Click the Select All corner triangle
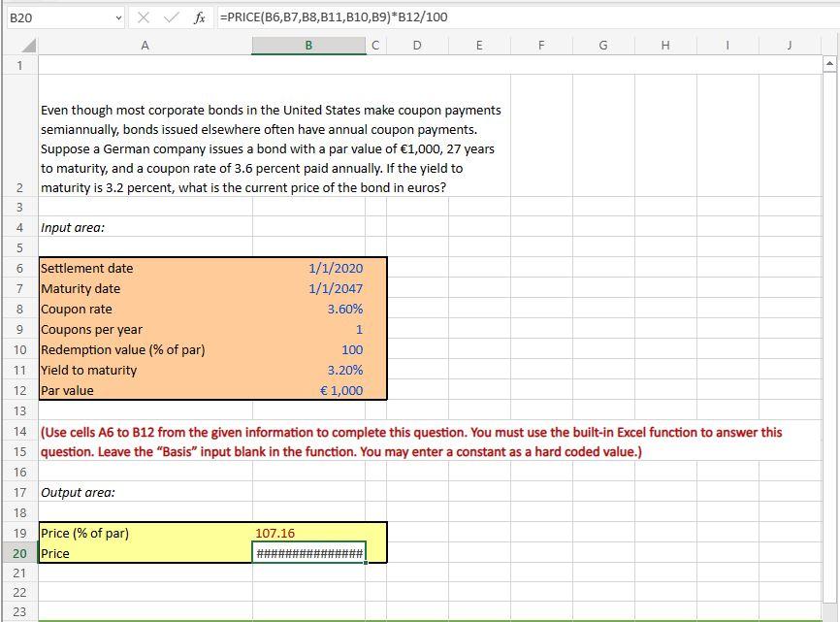This screenshot has height=622, width=840. (28, 46)
